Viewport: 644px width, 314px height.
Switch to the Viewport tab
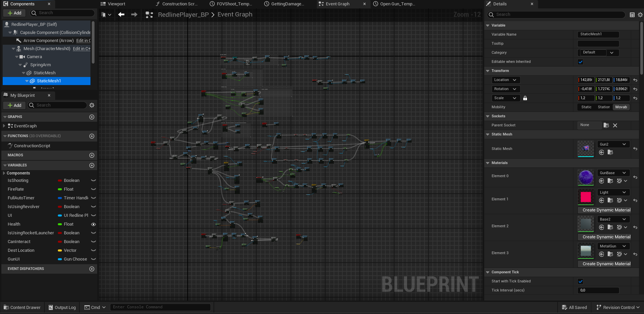click(x=116, y=4)
